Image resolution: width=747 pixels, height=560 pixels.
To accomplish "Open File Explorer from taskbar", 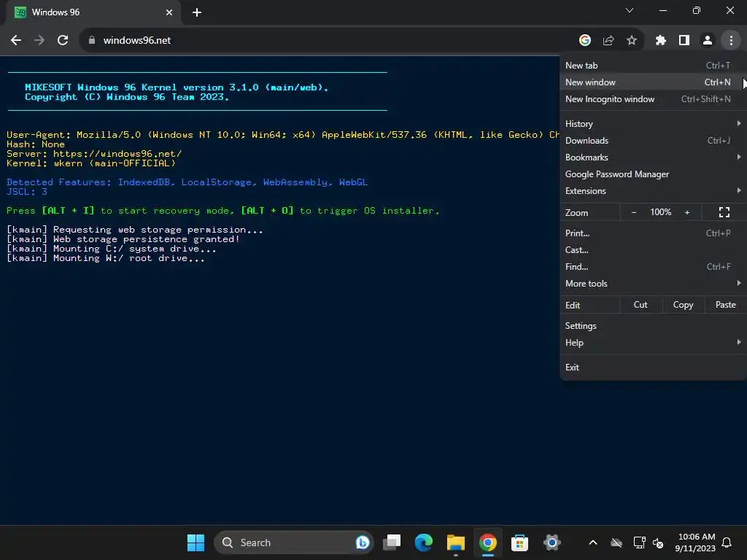I will tap(456, 542).
